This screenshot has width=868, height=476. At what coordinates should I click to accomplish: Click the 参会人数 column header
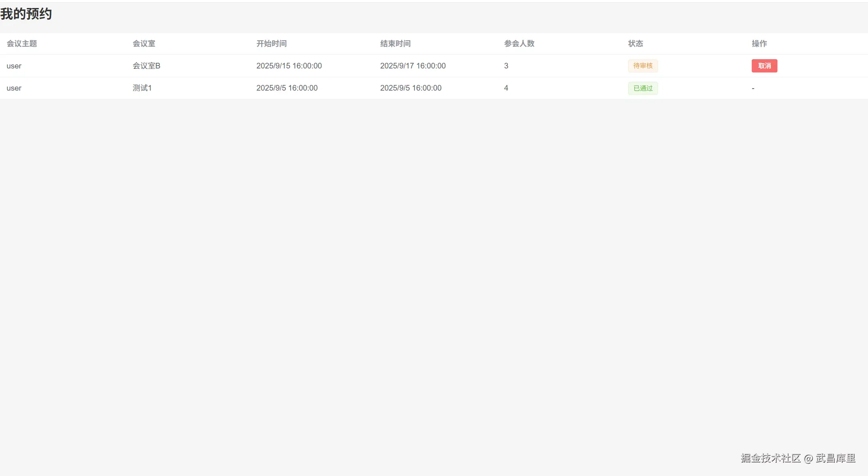[x=519, y=43]
